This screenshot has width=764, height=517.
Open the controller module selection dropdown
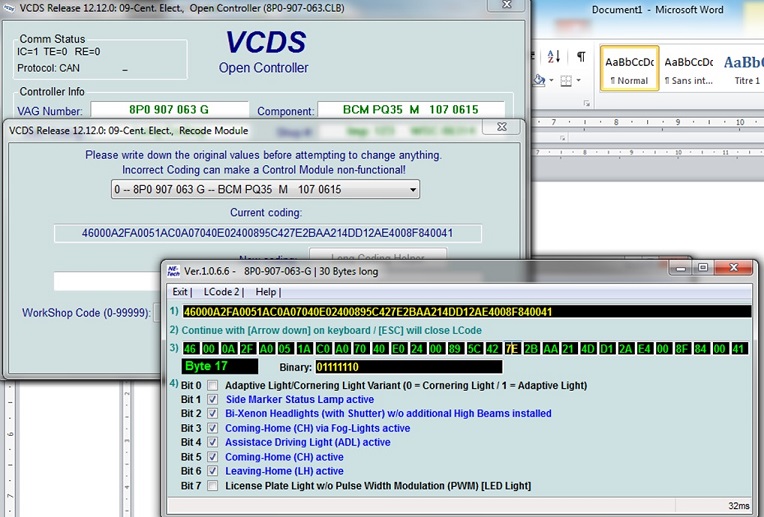click(265, 189)
